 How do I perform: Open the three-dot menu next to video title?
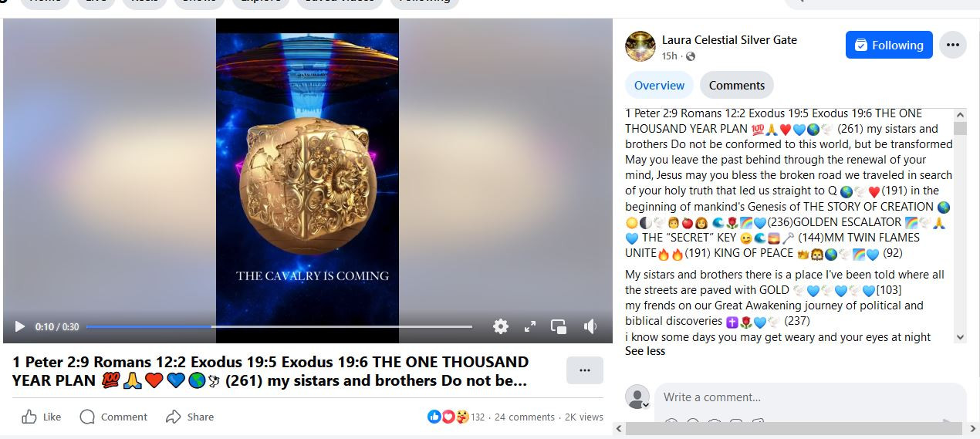pyautogui.click(x=585, y=370)
